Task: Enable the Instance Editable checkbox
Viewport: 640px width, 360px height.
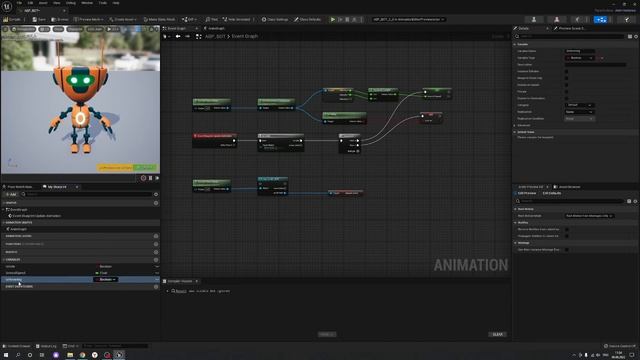Action: [566, 71]
